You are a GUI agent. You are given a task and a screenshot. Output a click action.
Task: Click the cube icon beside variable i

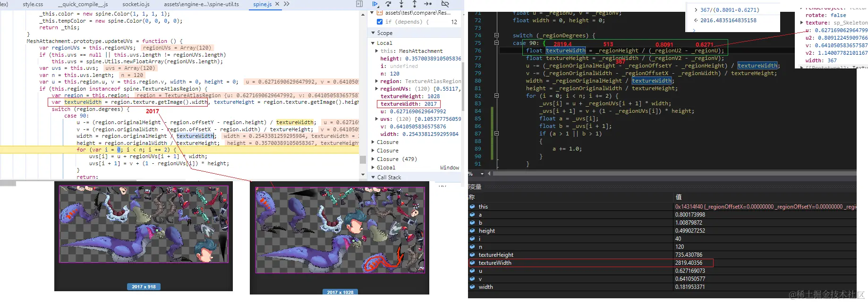point(472,239)
